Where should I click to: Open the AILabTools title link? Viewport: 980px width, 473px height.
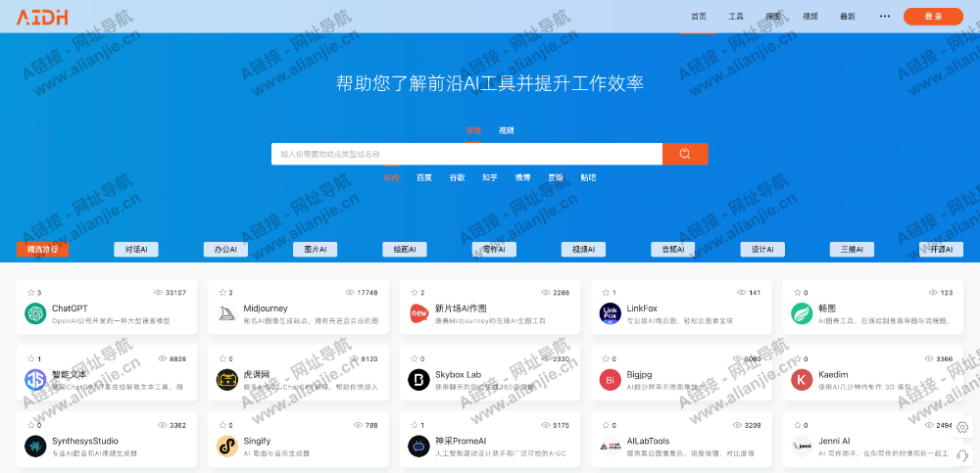[648, 441]
